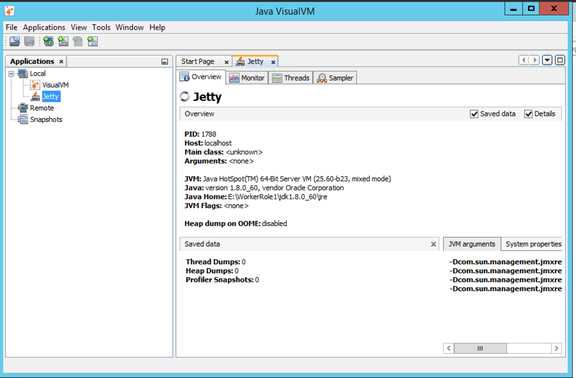
Task: Click the Snapshots icon in tree
Action: click(23, 119)
